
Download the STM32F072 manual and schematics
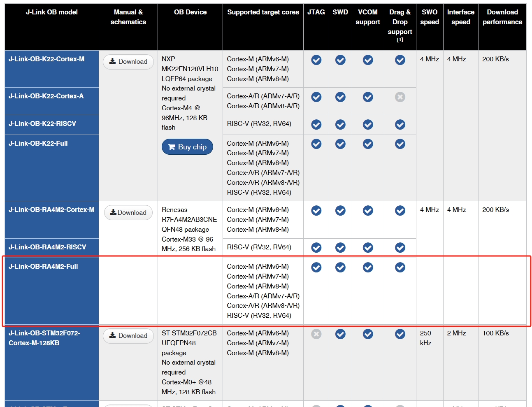[128, 336]
